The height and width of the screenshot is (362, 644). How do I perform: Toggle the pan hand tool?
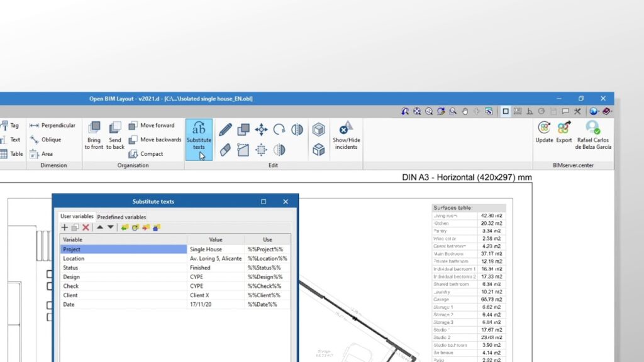(x=465, y=111)
